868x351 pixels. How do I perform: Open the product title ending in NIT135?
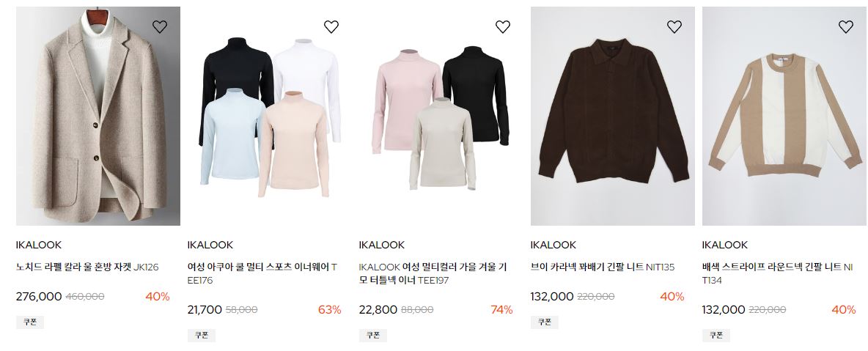pyautogui.click(x=603, y=267)
